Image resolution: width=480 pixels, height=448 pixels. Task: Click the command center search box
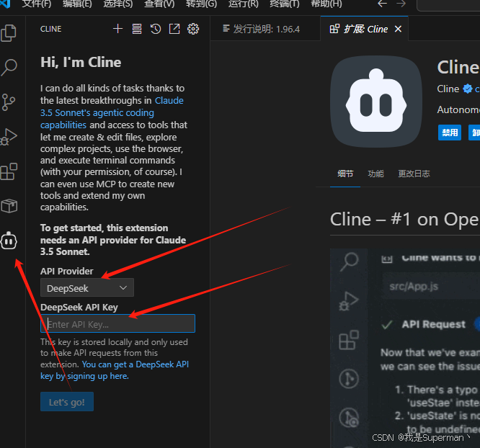coord(448,4)
